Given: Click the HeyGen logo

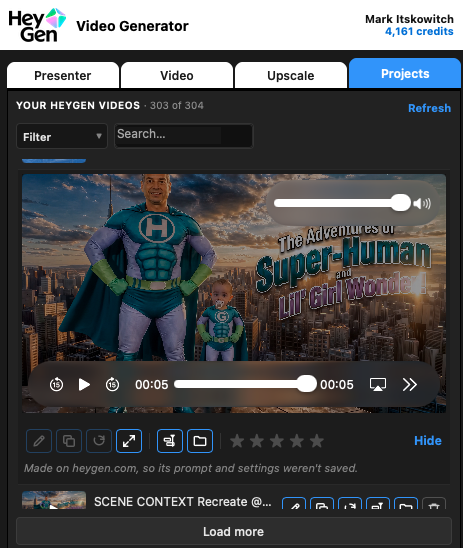Looking at the screenshot, I should [37, 25].
